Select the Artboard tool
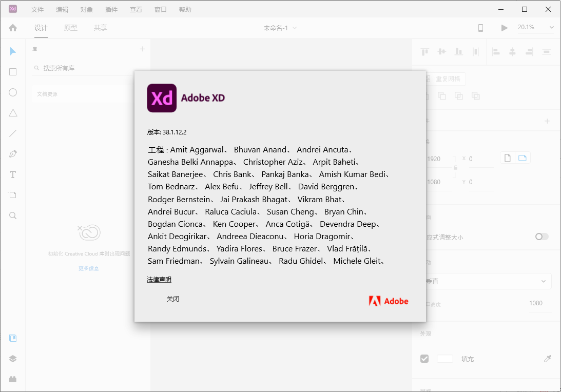The height and width of the screenshot is (392, 561). tap(12, 194)
